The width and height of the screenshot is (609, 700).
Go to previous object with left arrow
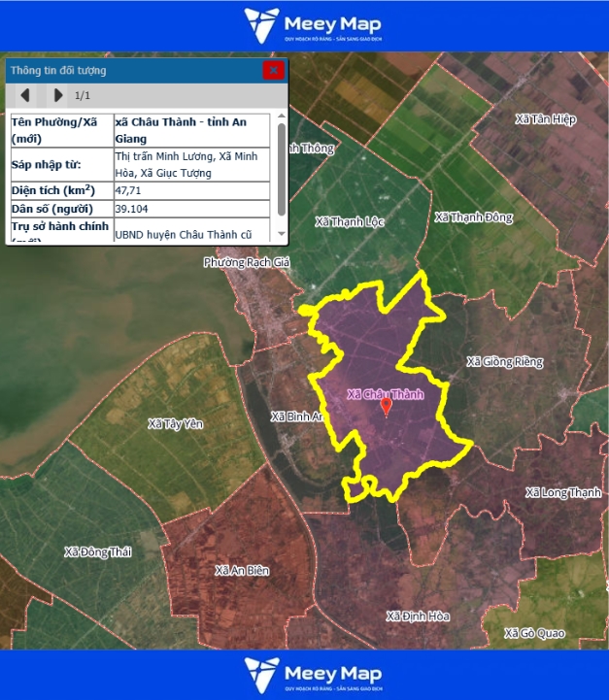[x=25, y=95]
